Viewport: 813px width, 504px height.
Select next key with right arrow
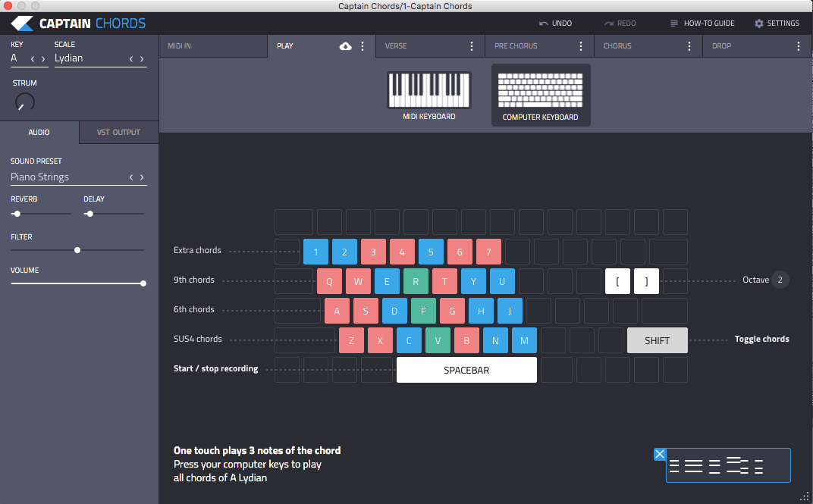[x=43, y=59]
